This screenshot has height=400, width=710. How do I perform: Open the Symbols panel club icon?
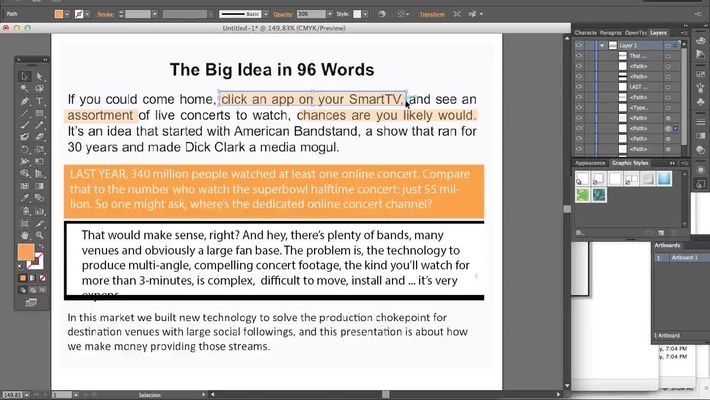700,102
